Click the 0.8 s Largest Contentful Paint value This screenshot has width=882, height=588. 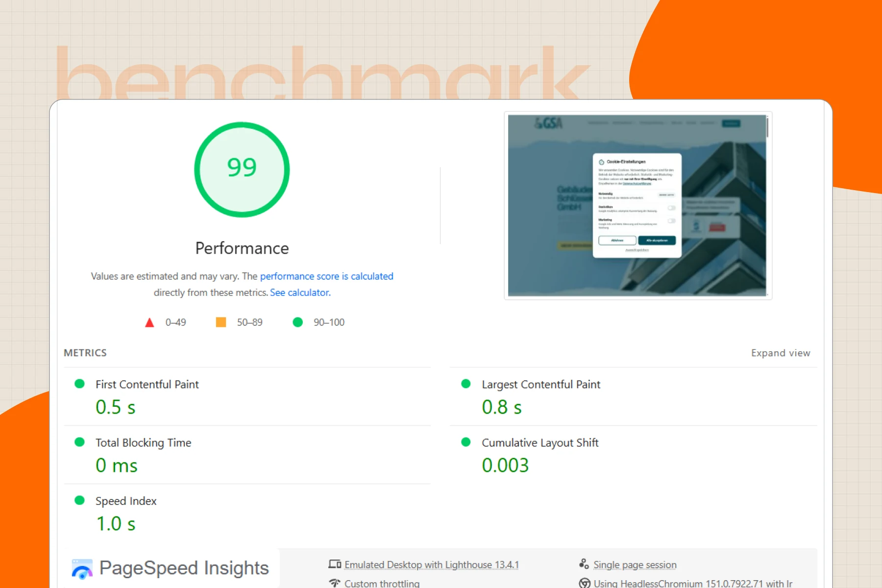coord(502,407)
